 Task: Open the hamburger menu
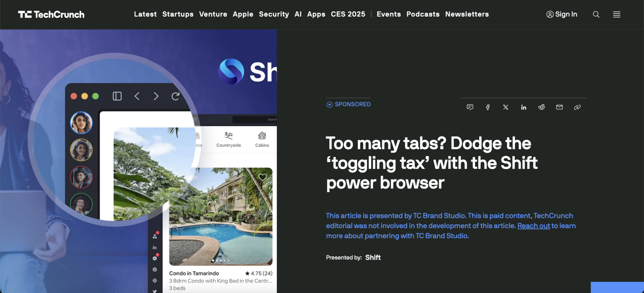[x=616, y=14]
